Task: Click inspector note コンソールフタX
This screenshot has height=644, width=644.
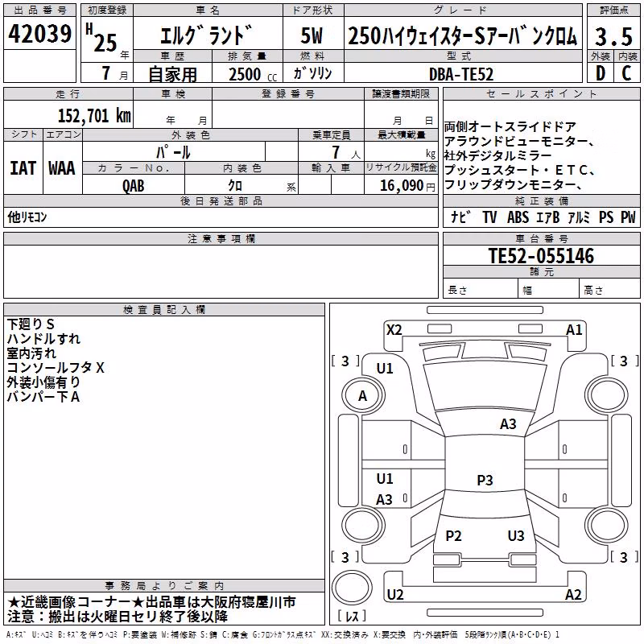Action: (56, 368)
